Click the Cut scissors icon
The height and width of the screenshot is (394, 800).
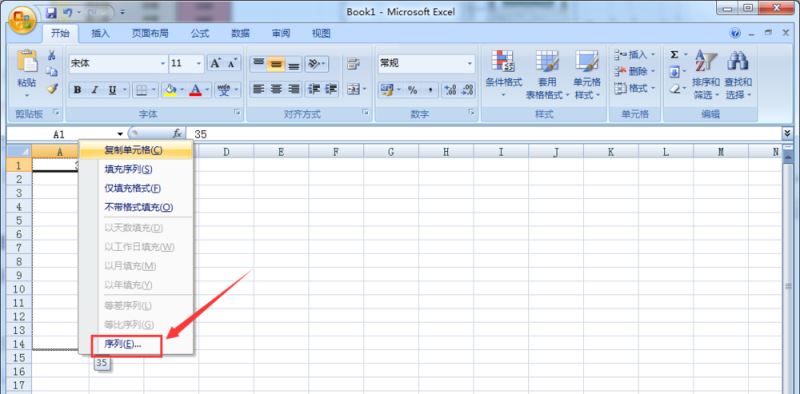(52, 55)
